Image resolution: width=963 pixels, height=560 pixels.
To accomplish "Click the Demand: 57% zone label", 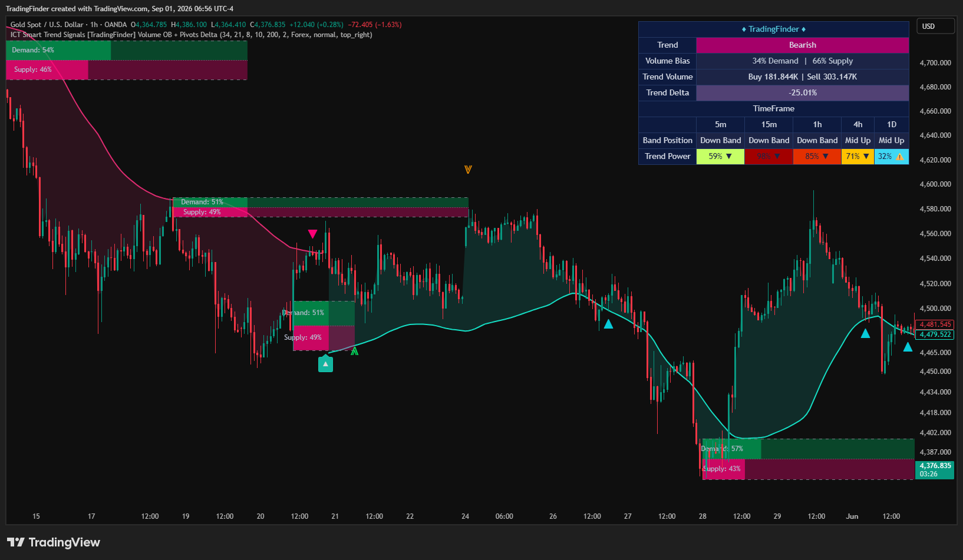I will [722, 449].
